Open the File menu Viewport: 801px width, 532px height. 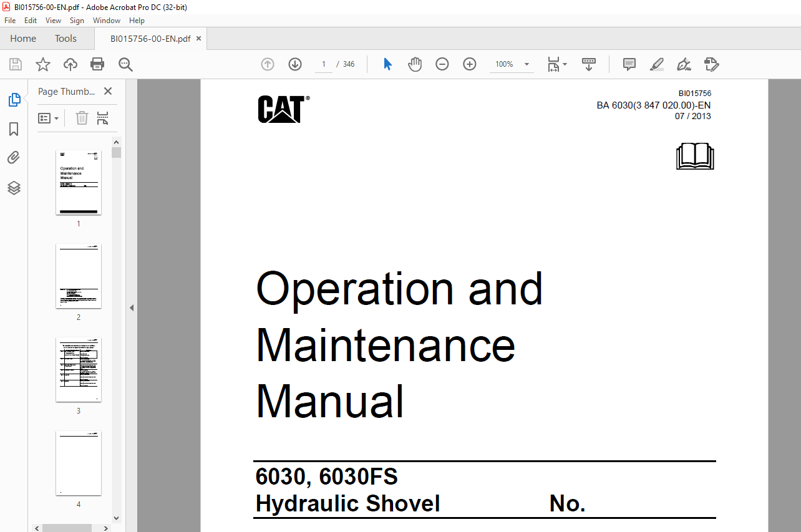pos(10,21)
